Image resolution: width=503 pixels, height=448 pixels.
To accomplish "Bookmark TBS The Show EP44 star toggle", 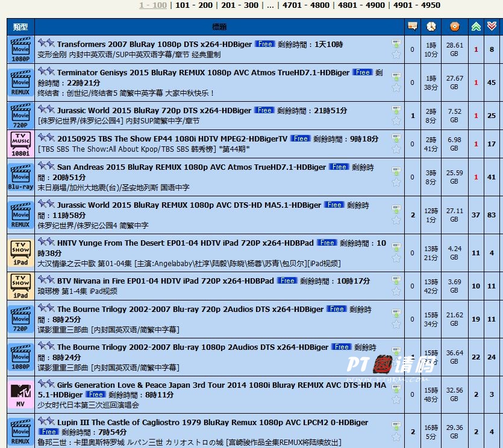I will pos(396,149).
